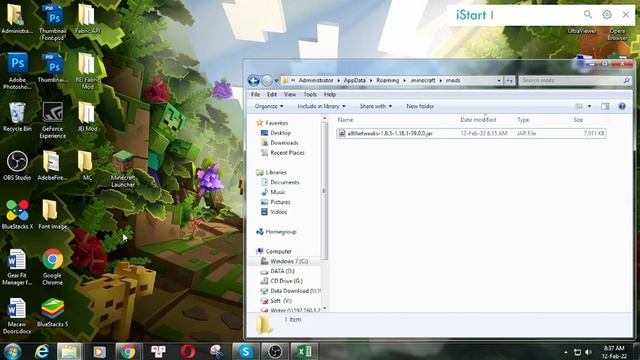
Task: Select the Font Image folder on desktop
Action: click(53, 214)
